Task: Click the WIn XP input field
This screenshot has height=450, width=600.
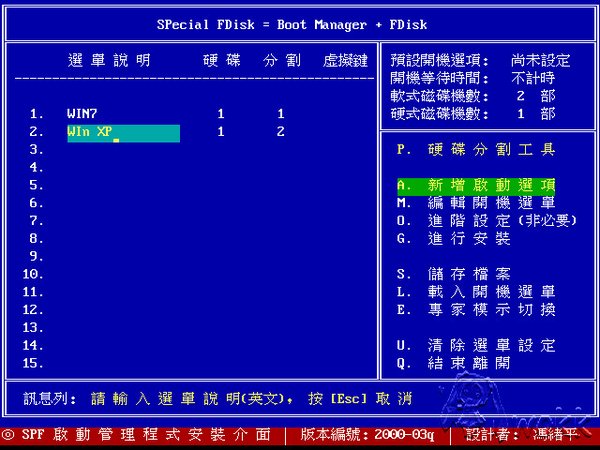Action: [124, 133]
